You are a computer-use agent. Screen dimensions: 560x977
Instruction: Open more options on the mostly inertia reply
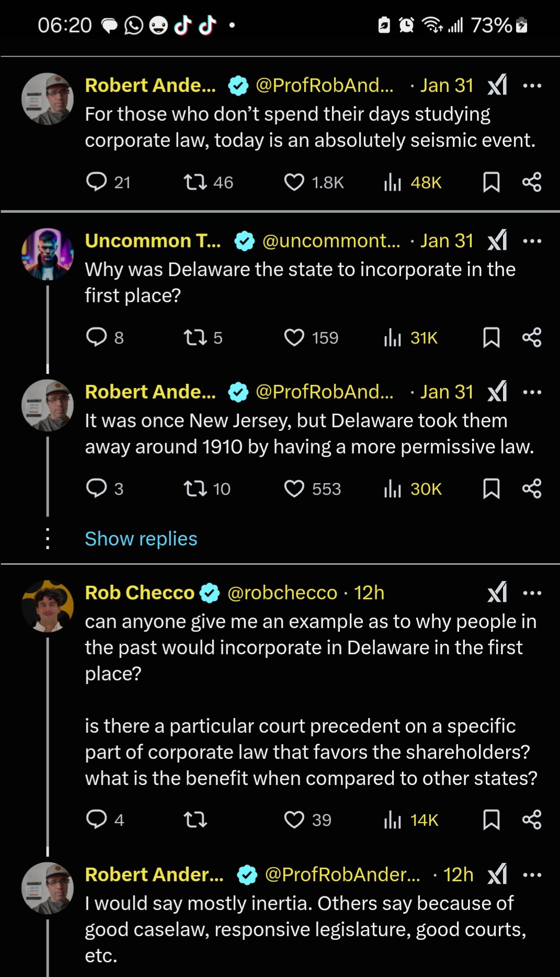pos(532,874)
